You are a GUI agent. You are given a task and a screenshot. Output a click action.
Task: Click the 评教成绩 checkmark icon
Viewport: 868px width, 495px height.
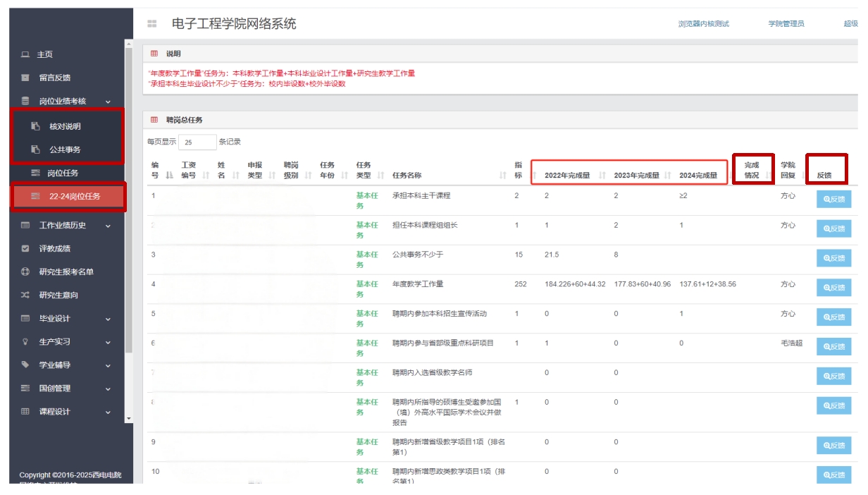25,249
